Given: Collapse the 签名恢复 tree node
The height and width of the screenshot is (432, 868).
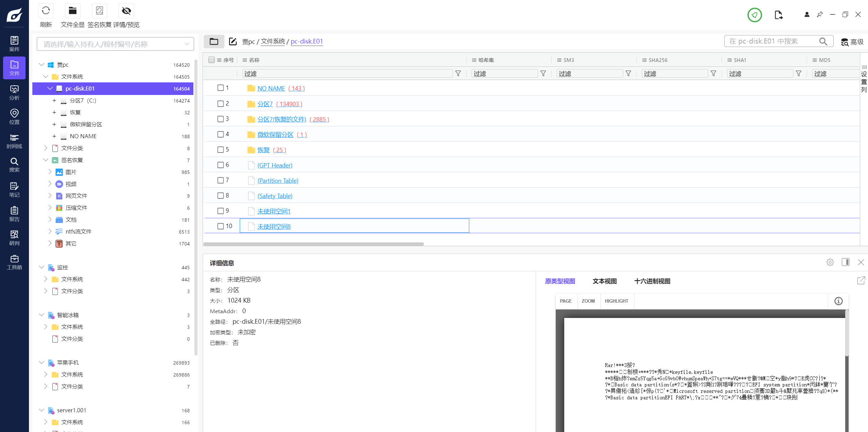Looking at the screenshot, I should (46, 160).
